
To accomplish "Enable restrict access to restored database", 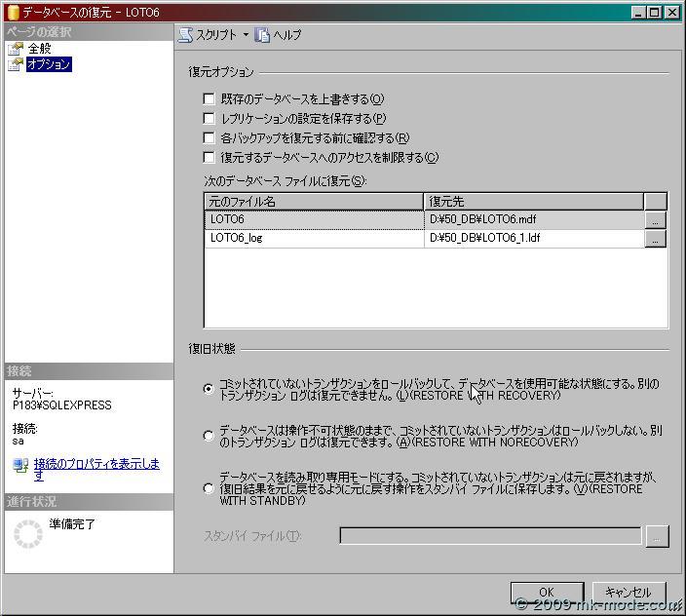I will pyautogui.click(x=209, y=157).
